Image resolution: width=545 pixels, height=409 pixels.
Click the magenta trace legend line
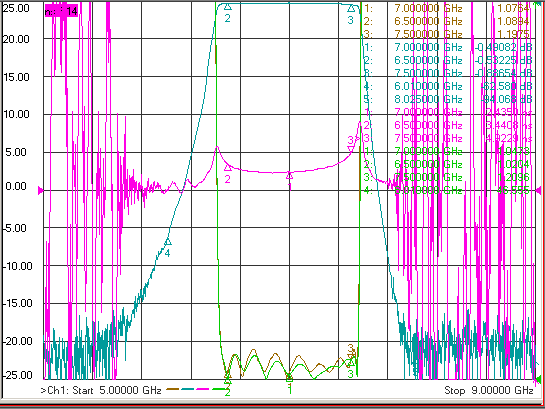click(203, 390)
